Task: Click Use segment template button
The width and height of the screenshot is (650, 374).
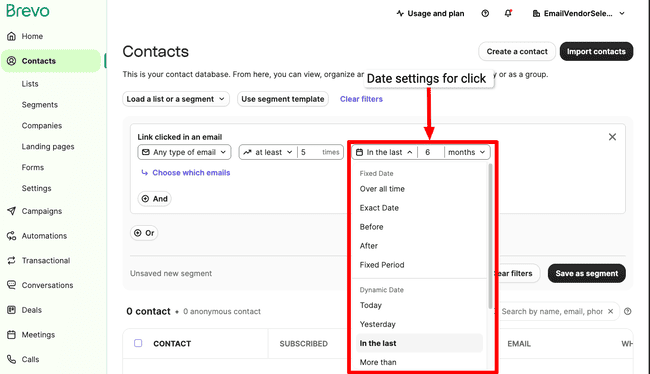Action: (x=283, y=99)
